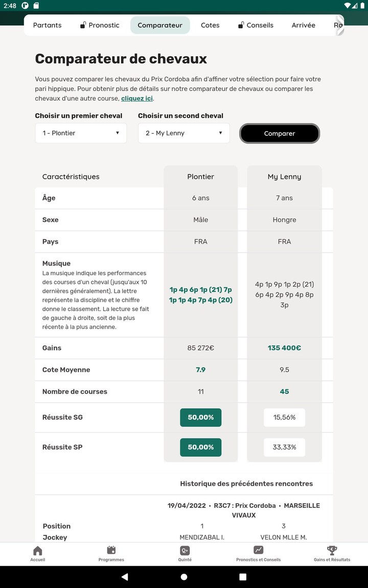
Task: Tap the lock icon beside Pronostic
Action: [83, 25]
